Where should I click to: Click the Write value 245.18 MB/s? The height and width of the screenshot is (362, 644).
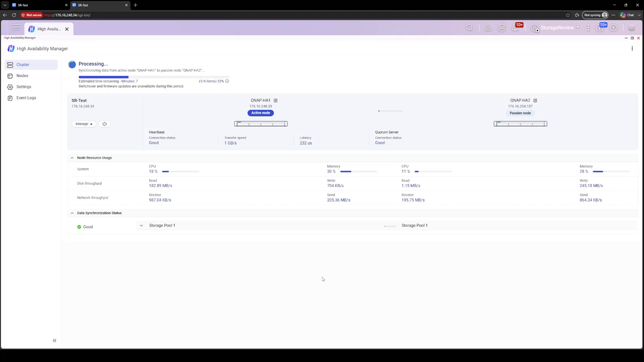coord(591,186)
